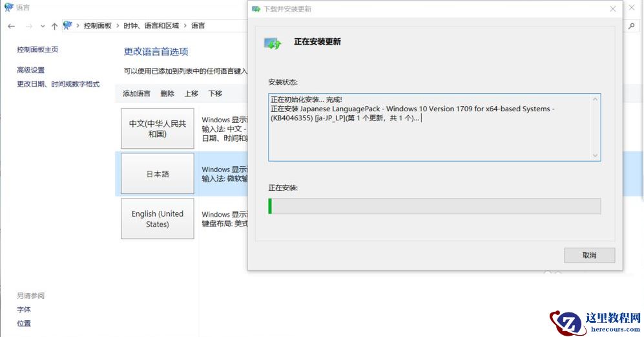This screenshot has height=337, width=644.
Task: Click the installing updates globe icon
Action: coord(273,43)
